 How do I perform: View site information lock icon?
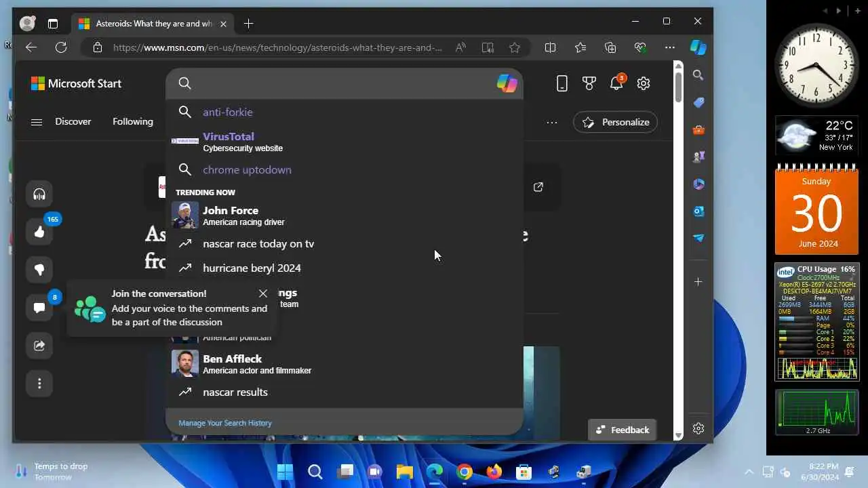[x=98, y=47]
